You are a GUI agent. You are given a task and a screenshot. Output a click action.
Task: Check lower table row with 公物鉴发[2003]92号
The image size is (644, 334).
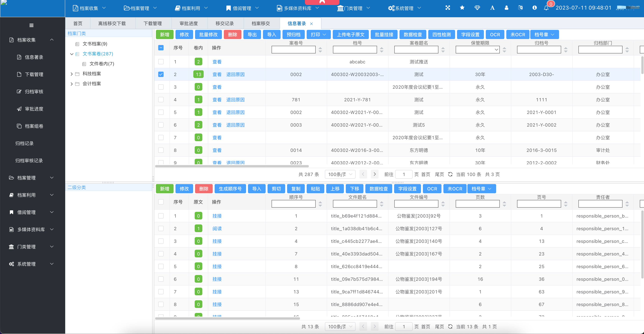(x=161, y=216)
